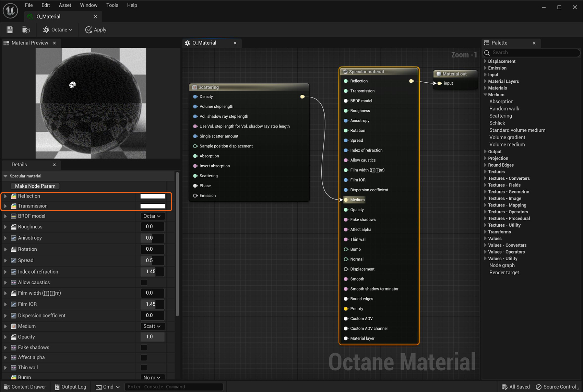Click the Bump pin on Specular material
The height and width of the screenshot is (392, 583).
tap(346, 249)
